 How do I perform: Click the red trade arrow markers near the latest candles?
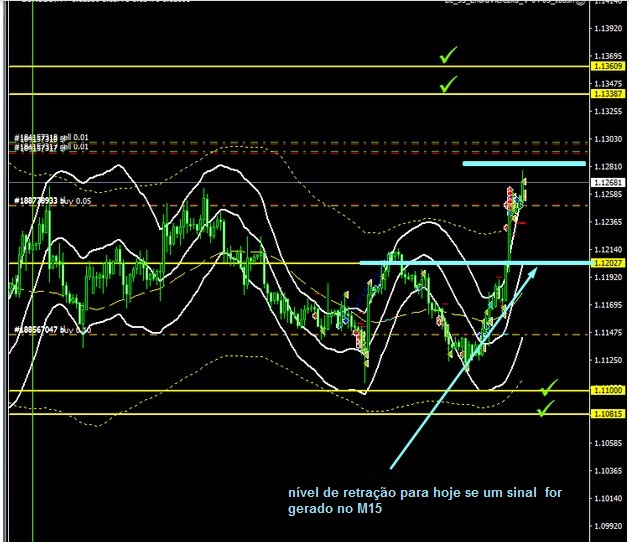pyautogui.click(x=512, y=205)
